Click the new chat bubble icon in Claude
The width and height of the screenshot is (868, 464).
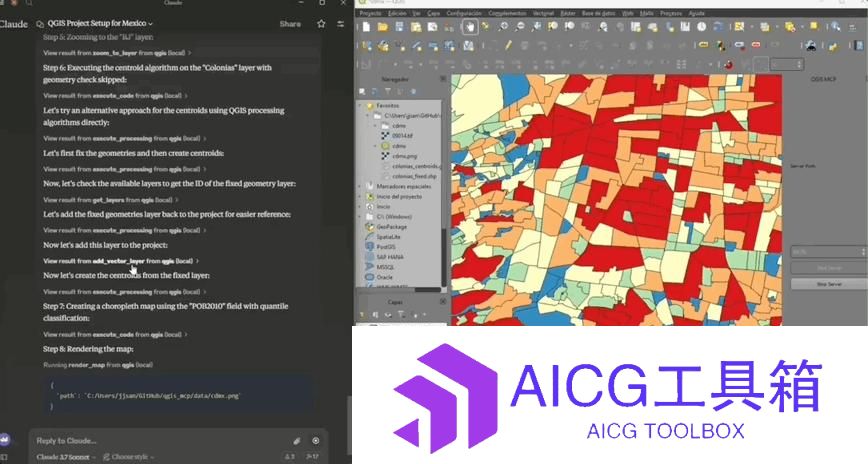pyautogui.click(x=40, y=24)
